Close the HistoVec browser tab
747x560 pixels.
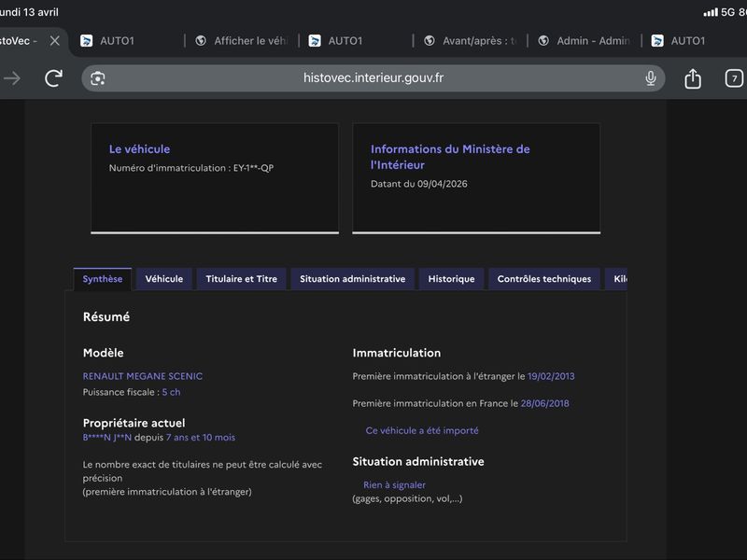(x=55, y=41)
